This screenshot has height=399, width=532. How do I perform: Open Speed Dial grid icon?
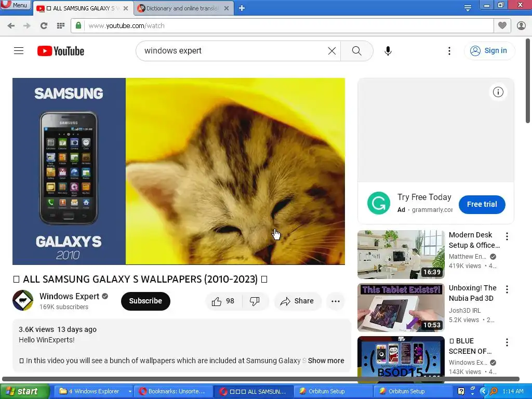click(61, 26)
